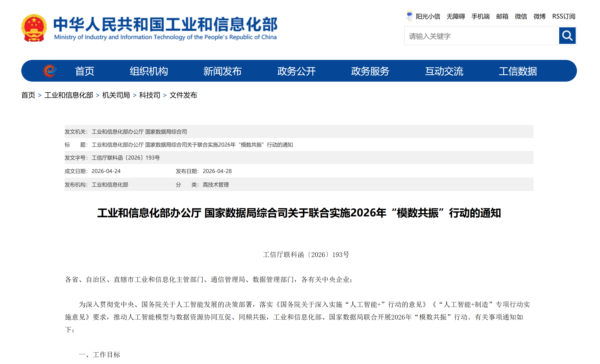Switch to the 手机端 mobile version link

point(480,16)
